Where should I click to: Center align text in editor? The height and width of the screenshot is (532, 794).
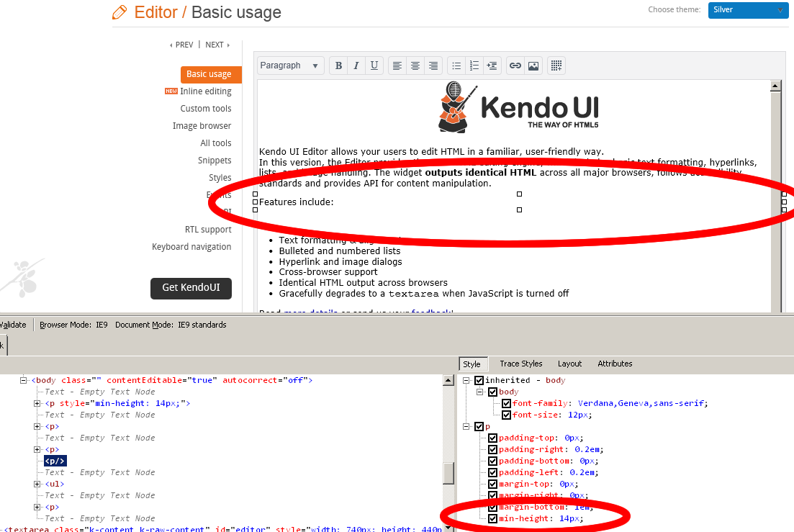(415, 66)
